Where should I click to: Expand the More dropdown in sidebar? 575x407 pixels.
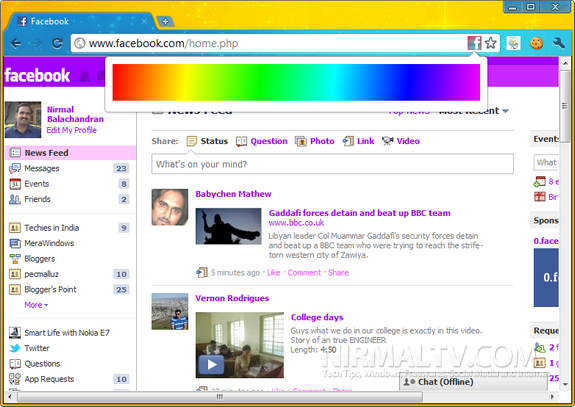36,305
